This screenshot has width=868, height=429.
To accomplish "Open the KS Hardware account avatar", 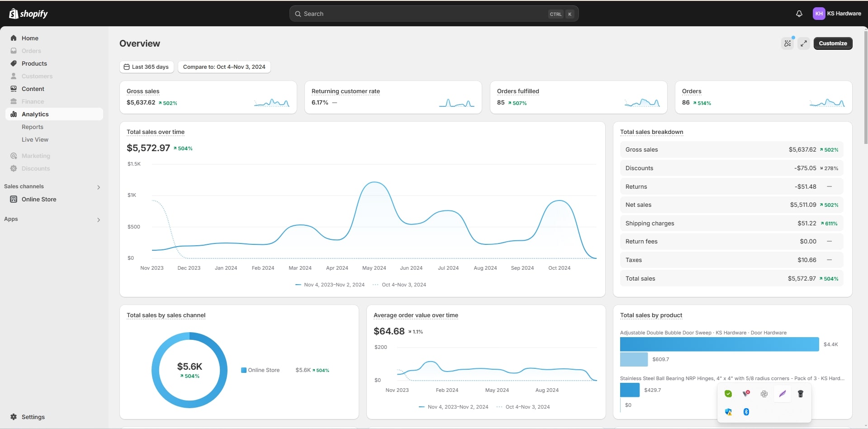I will 819,14.
